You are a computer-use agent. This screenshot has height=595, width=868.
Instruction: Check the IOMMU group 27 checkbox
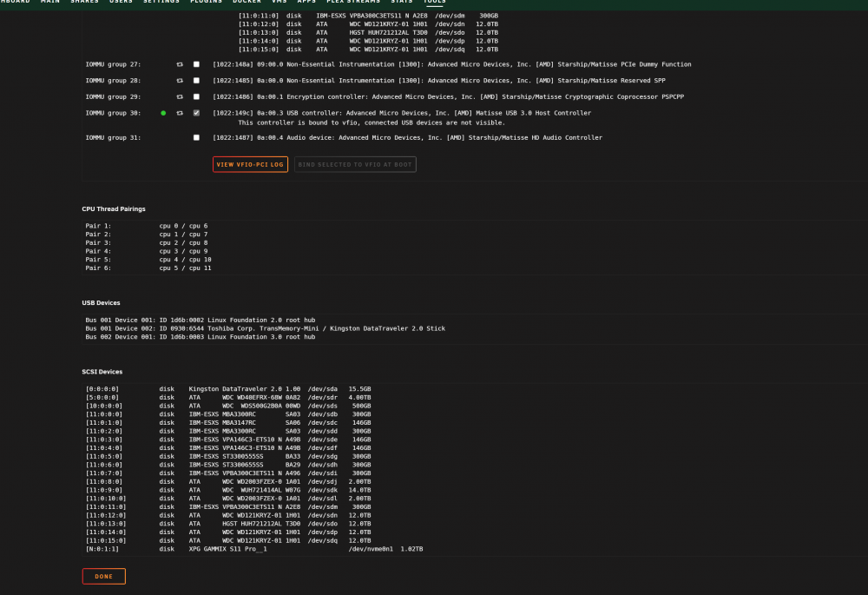(x=196, y=64)
